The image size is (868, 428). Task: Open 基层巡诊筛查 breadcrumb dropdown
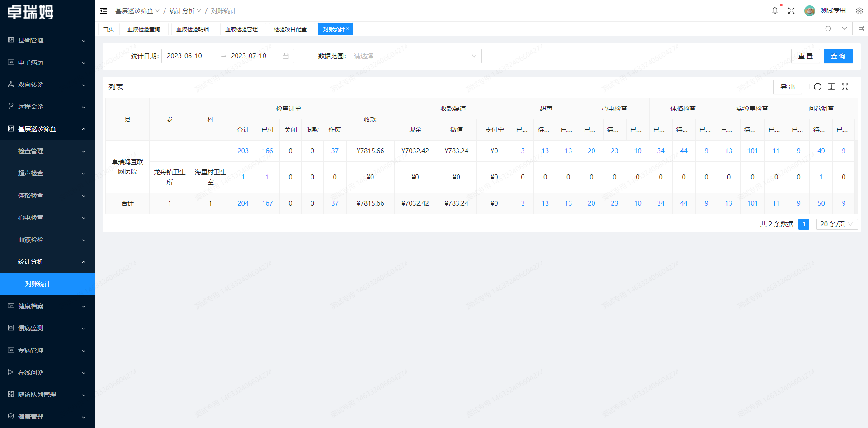pyautogui.click(x=137, y=11)
